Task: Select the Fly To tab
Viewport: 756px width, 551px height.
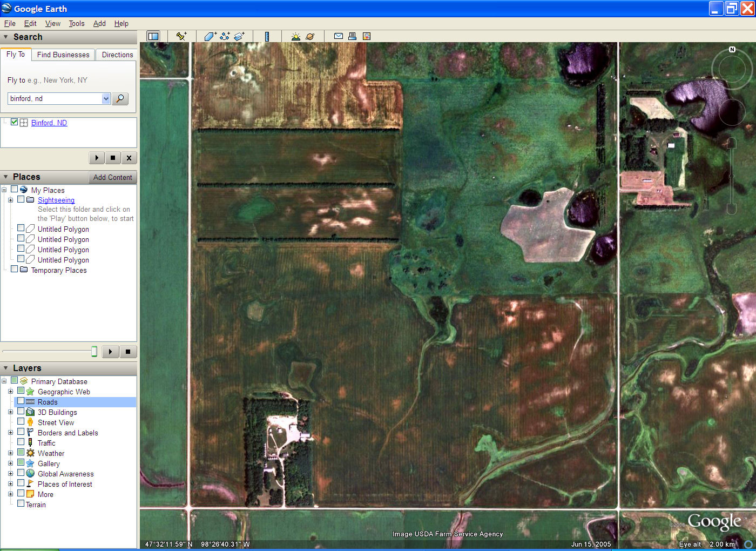Action: pyautogui.click(x=16, y=54)
